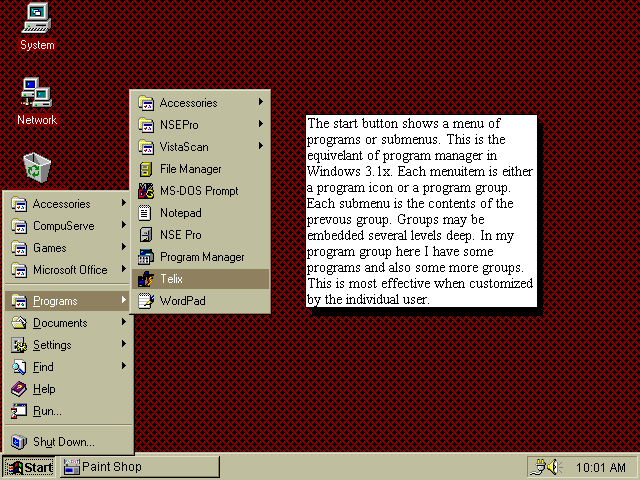Image resolution: width=640 pixels, height=480 pixels.
Task: Click the File Manager cabinet icon
Action: 146,169
